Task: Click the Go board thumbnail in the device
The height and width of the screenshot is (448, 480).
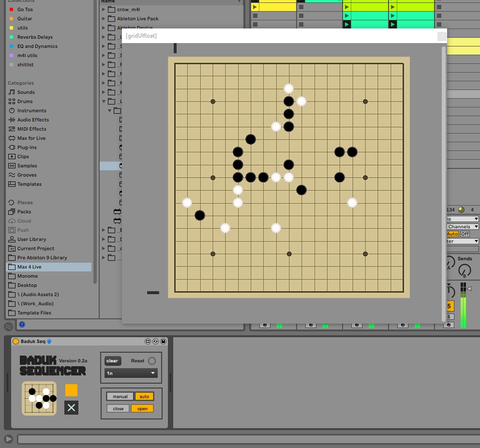Action: point(39,398)
